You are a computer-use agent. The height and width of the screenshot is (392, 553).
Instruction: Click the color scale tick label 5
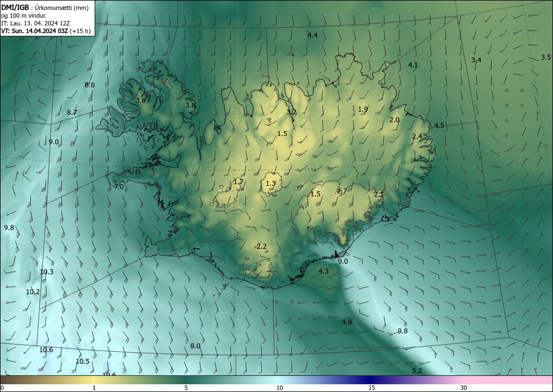[x=186, y=388]
